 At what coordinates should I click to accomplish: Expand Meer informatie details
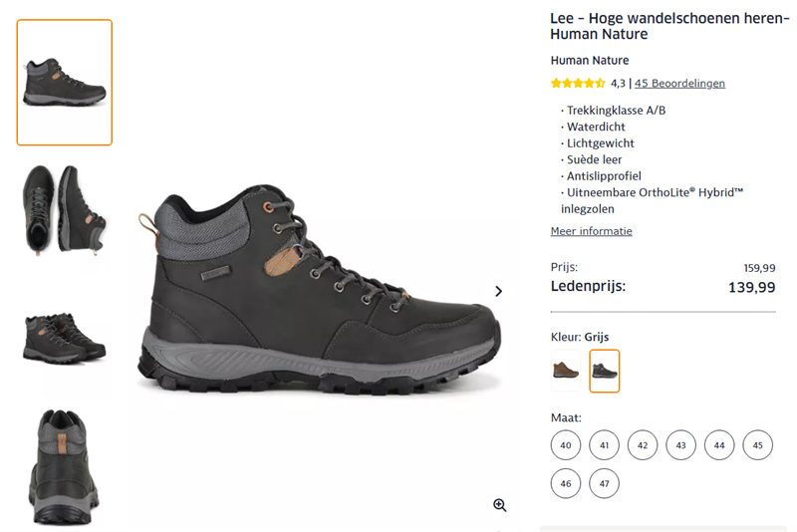592,231
